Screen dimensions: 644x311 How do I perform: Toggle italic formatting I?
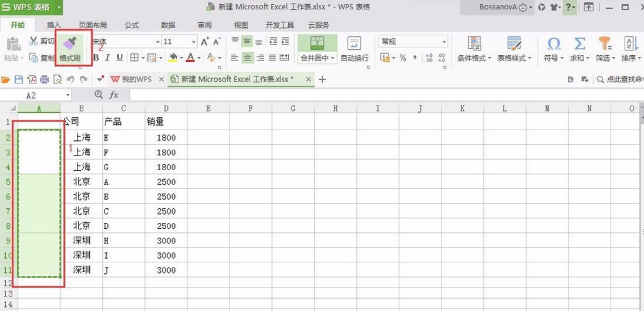(107, 58)
